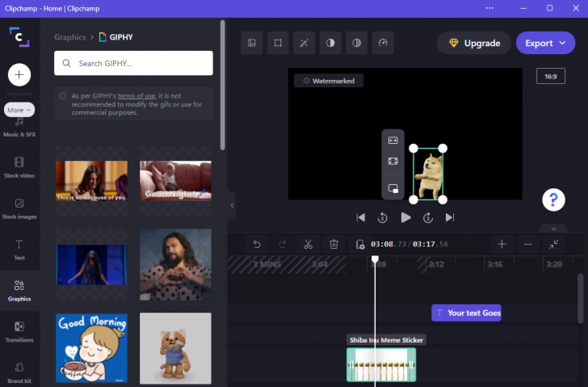Open the Adjust colors half-circle tool
Image resolution: width=588 pixels, height=387 pixels.
pos(330,43)
